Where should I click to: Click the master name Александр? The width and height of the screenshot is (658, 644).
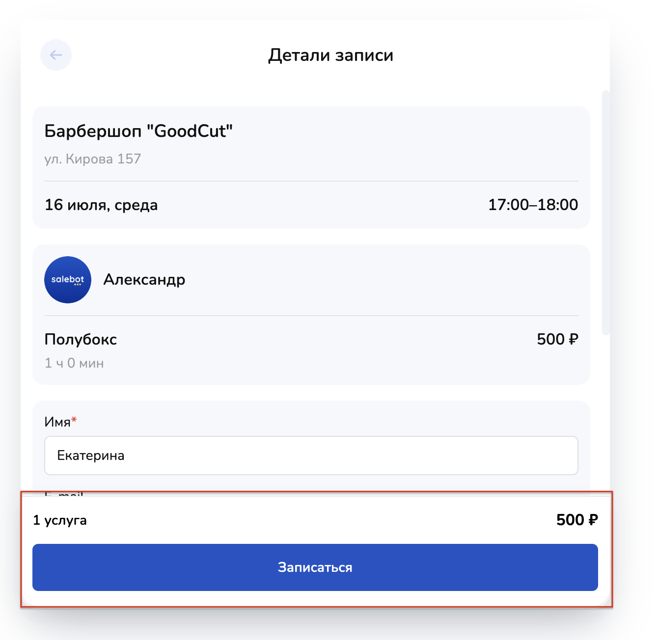pos(144,280)
